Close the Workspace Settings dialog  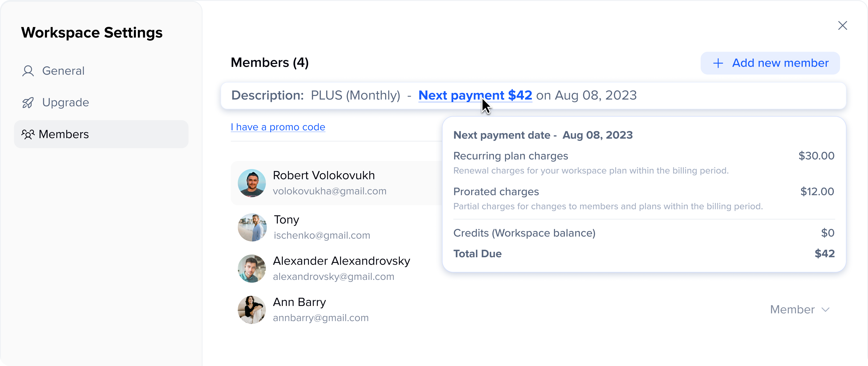click(842, 25)
